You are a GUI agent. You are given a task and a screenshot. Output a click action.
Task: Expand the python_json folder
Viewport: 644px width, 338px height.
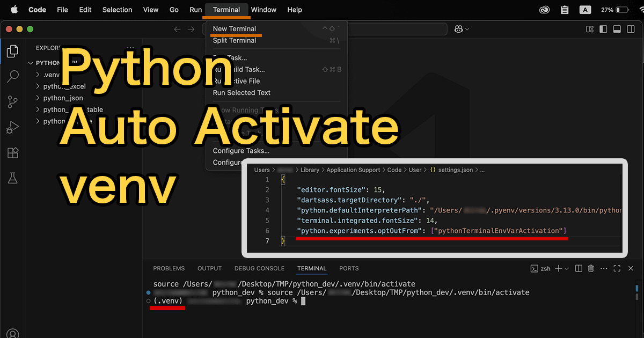click(x=38, y=98)
